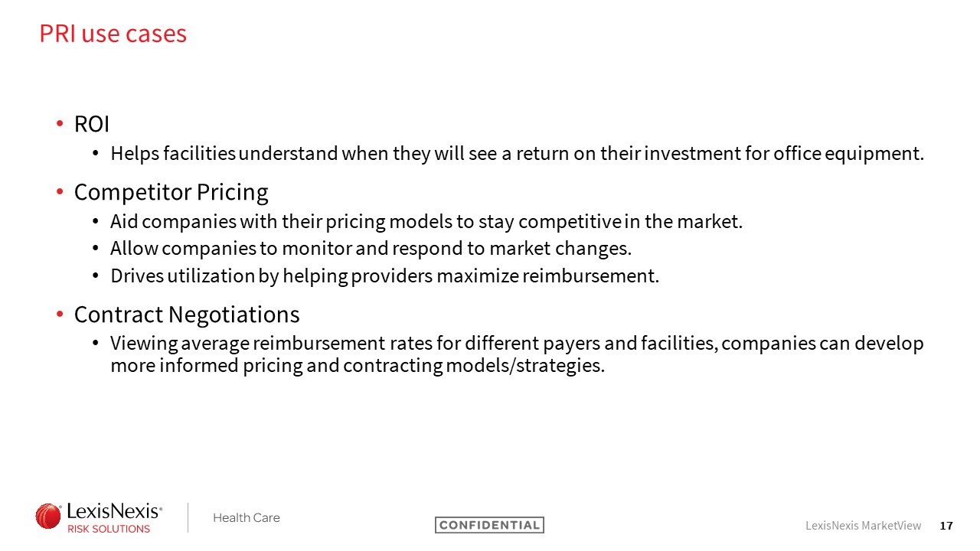The height and width of the screenshot is (551, 980).
Task: Click the ROI bullet heading
Action: click(92, 124)
